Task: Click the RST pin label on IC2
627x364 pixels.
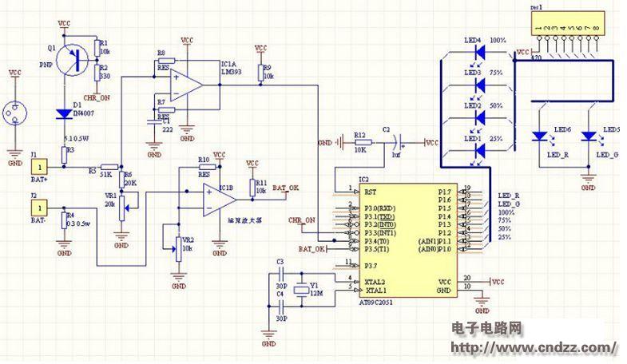Action: pyautogui.click(x=371, y=192)
